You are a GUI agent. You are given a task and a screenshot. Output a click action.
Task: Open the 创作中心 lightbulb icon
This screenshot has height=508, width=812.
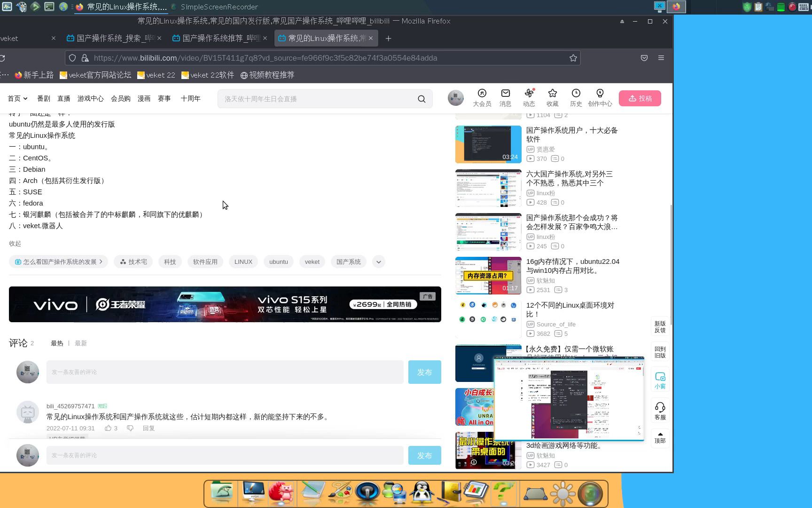pyautogui.click(x=600, y=98)
